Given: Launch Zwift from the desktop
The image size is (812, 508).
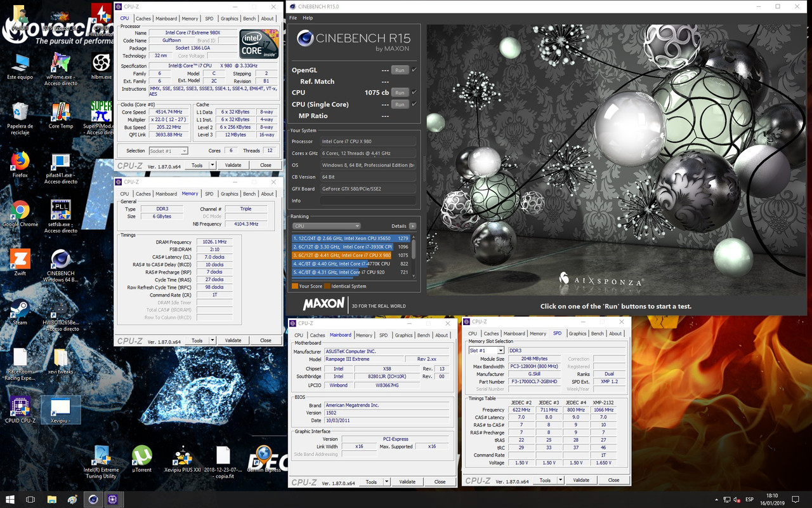Looking at the screenshot, I should tap(20, 262).
